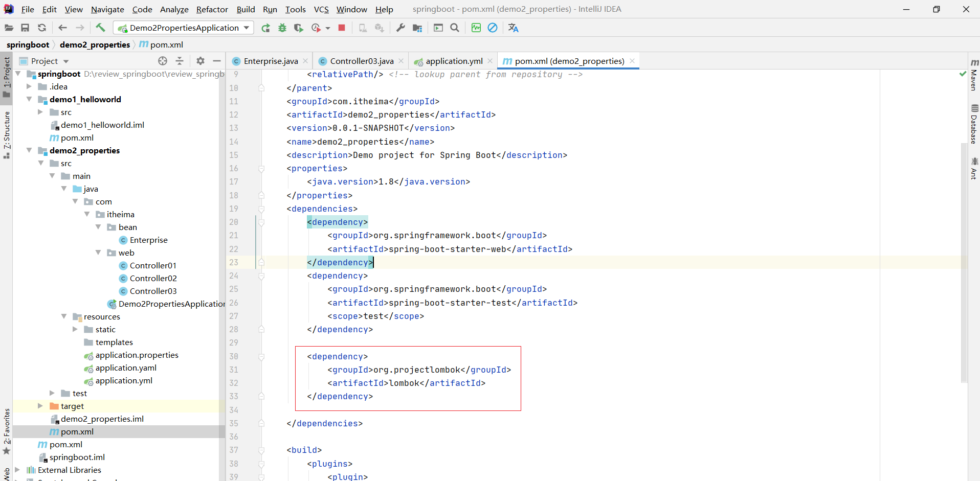This screenshot has width=980, height=481.
Task: Click the translate icon in the toolbar
Action: [x=513, y=28]
